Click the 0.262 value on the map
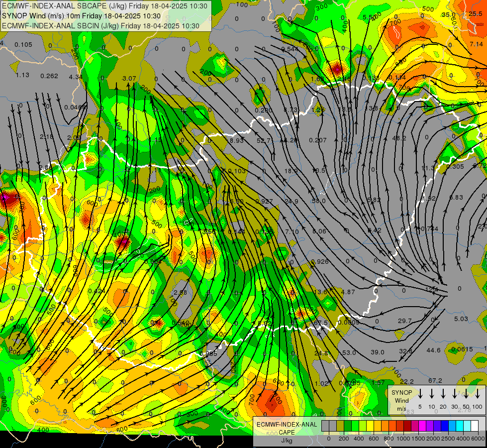The width and height of the screenshot is (487, 448). pyautogui.click(x=49, y=76)
